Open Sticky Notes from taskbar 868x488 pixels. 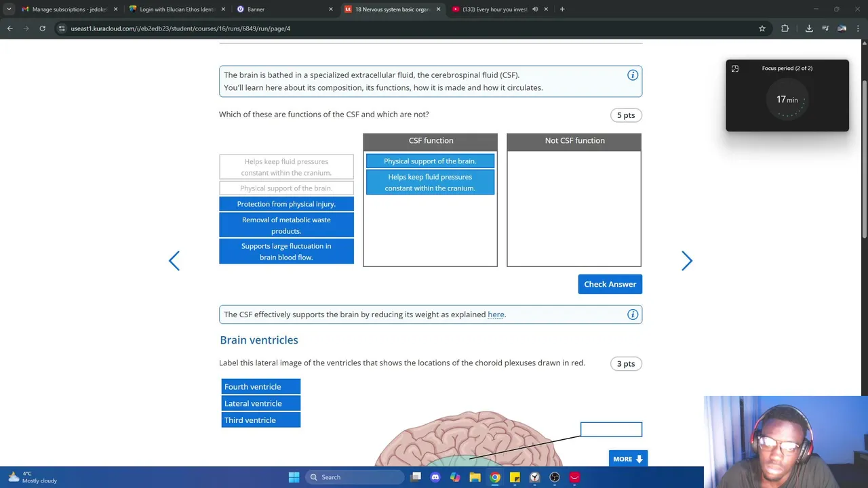(515, 477)
